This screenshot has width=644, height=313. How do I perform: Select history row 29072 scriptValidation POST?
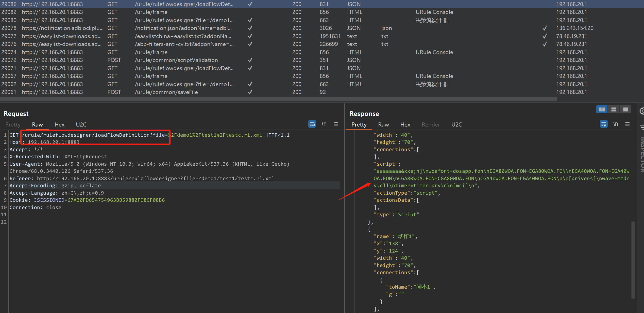tap(176, 60)
